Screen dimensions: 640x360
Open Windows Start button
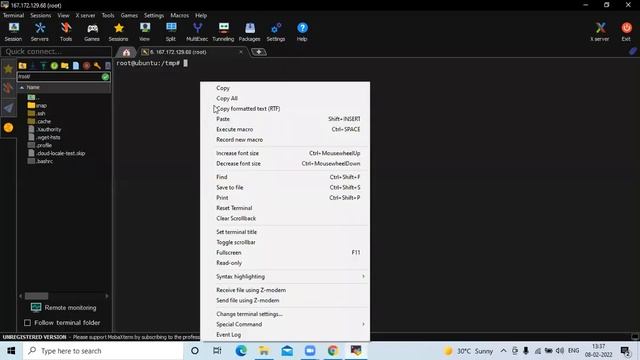point(11,351)
